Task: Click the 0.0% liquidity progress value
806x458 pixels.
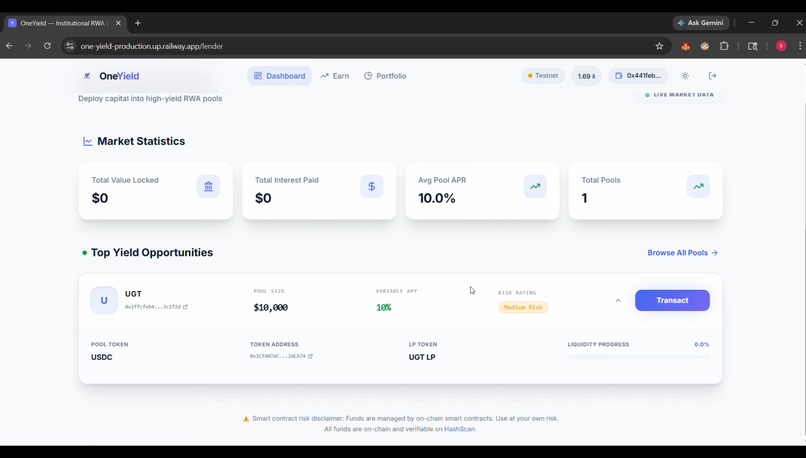Action: (702, 344)
